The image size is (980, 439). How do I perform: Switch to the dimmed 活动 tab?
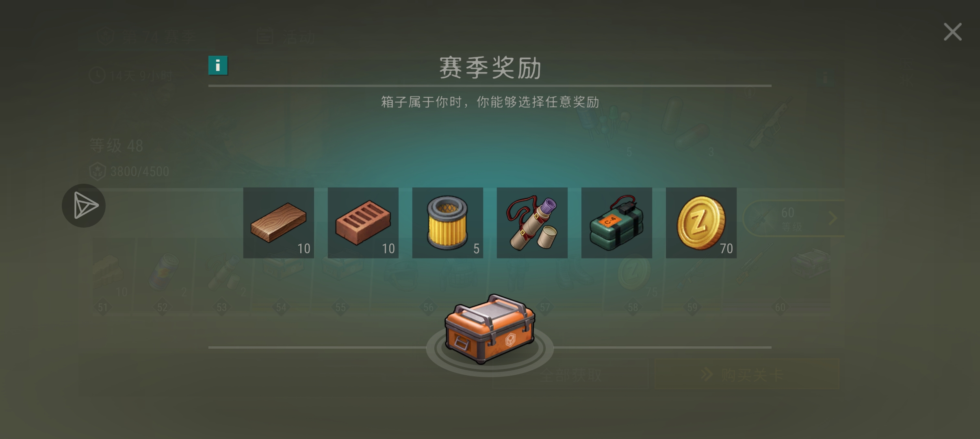(x=286, y=37)
